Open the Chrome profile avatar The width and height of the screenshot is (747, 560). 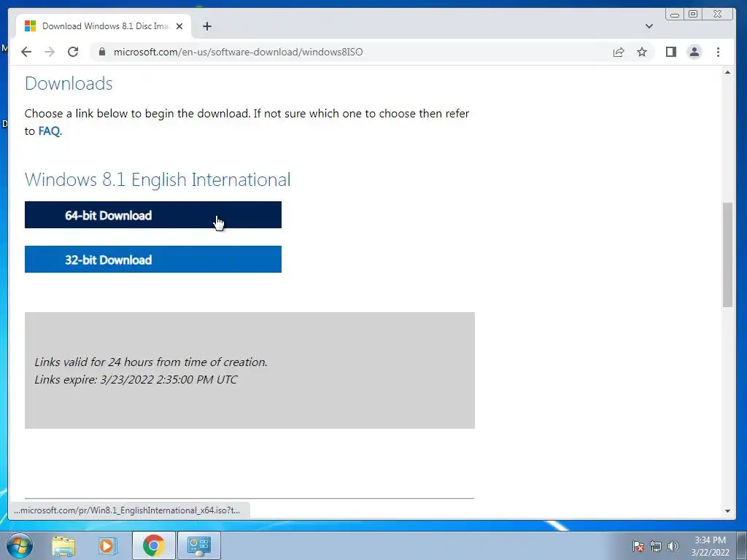(x=694, y=52)
